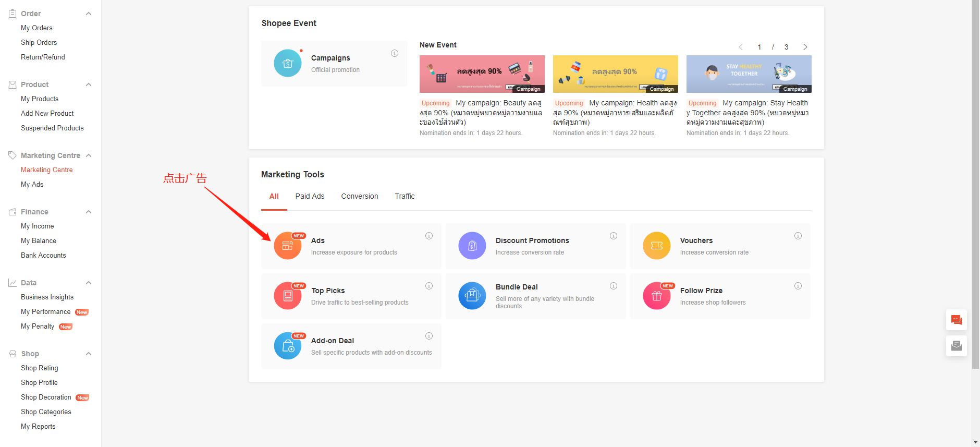Open My Orders in sidebar
The height and width of the screenshot is (447, 980).
(36, 28)
